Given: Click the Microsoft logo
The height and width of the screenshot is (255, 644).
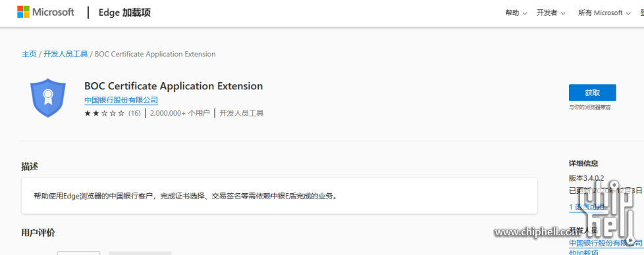Looking at the screenshot, I should (x=45, y=12).
